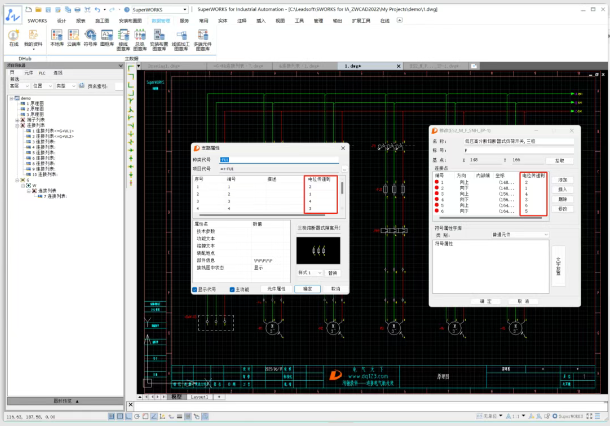Click the SuperWORKS gear icon in status bar
610x426 pixels.
point(555,416)
